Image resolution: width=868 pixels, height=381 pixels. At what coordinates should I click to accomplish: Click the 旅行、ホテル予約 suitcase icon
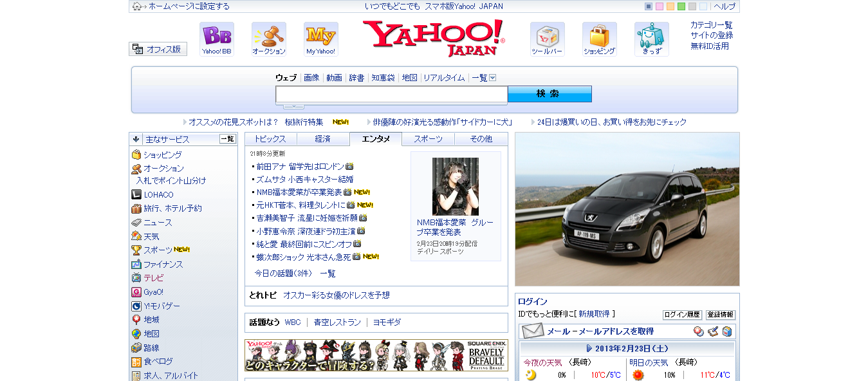point(136,209)
